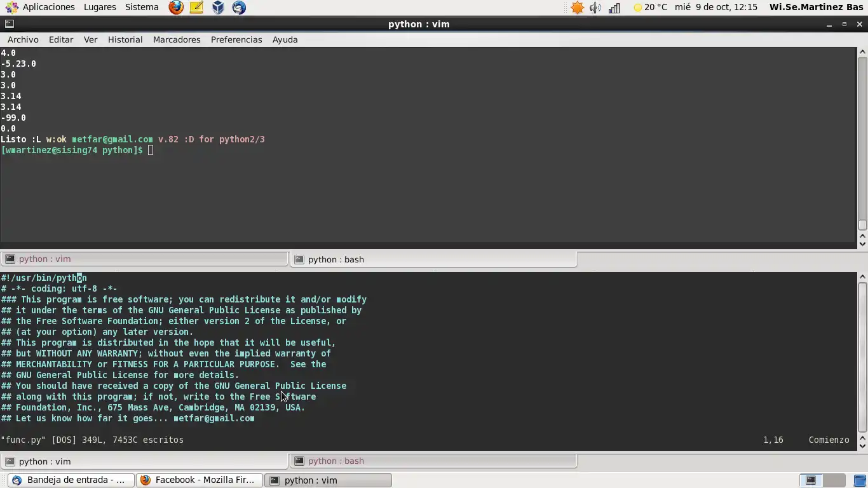
Task: Open the 'Wi.Se.Martinez Bas' user menu
Action: pyautogui.click(x=816, y=8)
